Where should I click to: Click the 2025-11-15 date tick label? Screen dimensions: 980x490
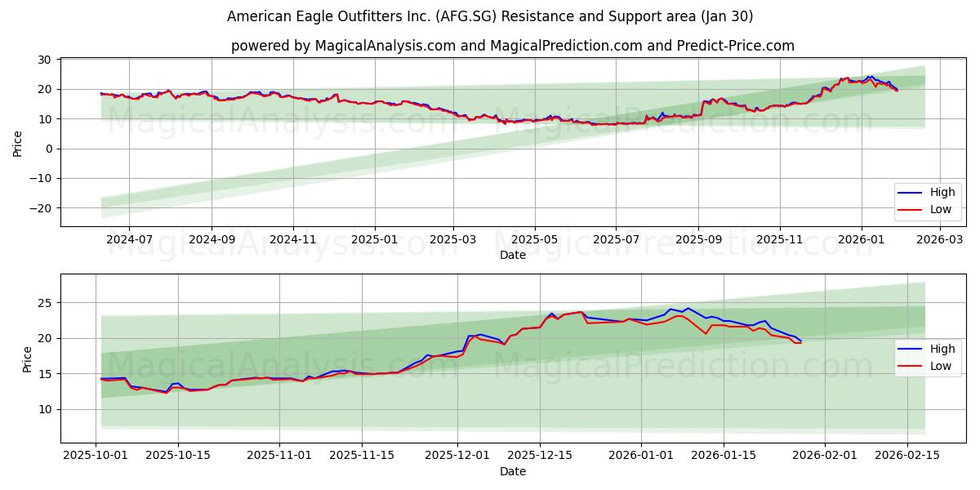[x=362, y=457]
